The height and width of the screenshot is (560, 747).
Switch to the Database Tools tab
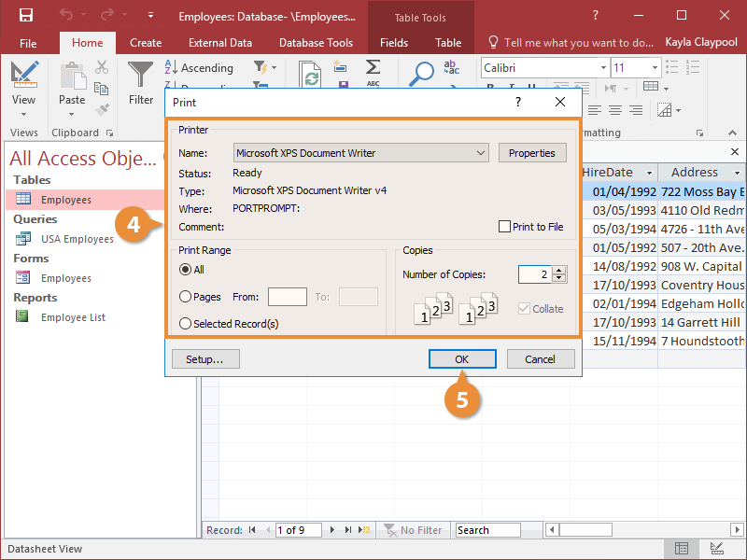[316, 42]
